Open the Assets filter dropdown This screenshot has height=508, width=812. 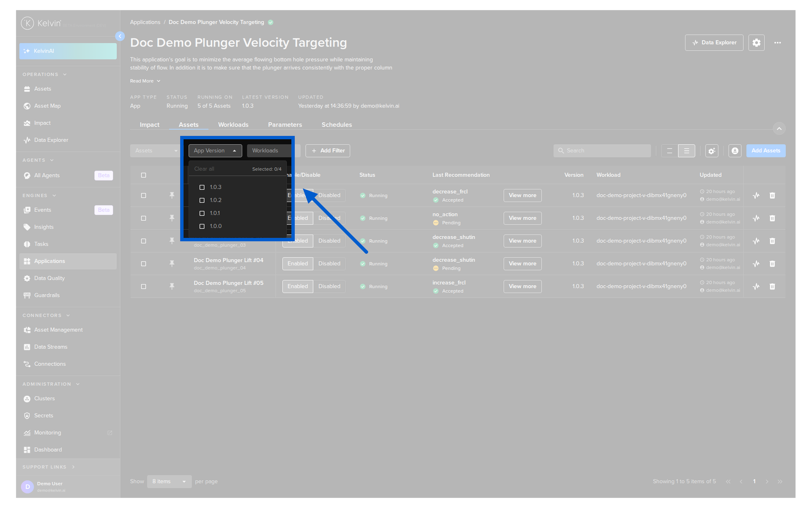pos(155,151)
